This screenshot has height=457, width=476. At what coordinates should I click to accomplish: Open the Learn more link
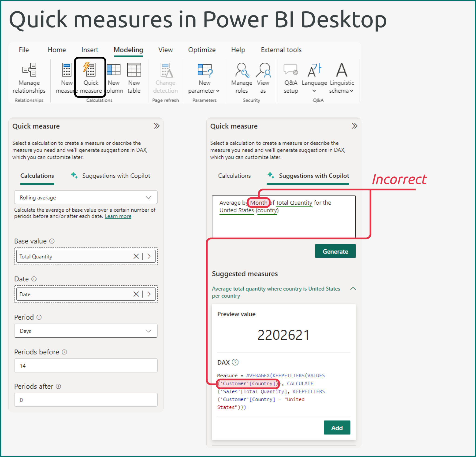[x=118, y=216]
